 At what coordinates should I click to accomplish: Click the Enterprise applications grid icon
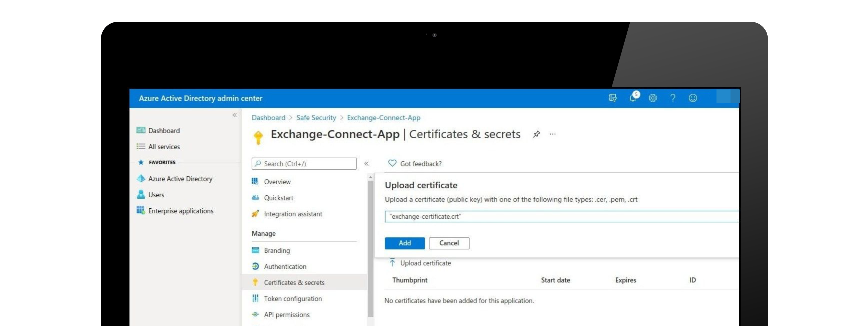(141, 210)
